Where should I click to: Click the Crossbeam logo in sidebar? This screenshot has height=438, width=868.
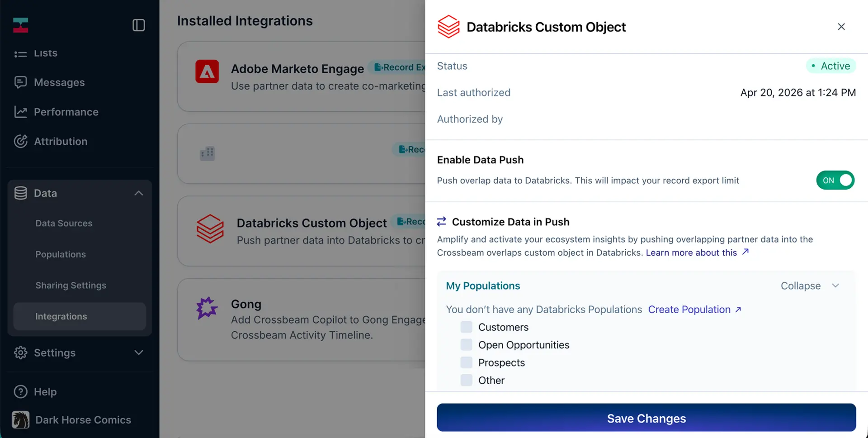tap(21, 25)
